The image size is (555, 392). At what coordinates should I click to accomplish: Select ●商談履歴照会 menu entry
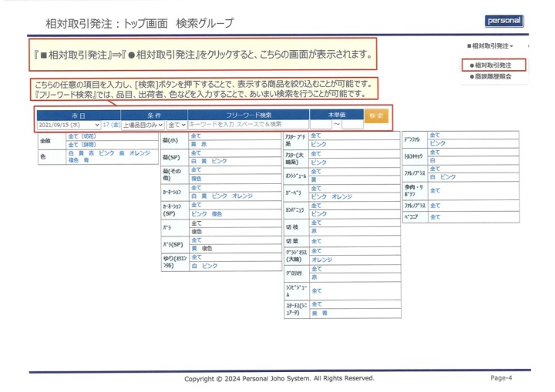click(490, 76)
